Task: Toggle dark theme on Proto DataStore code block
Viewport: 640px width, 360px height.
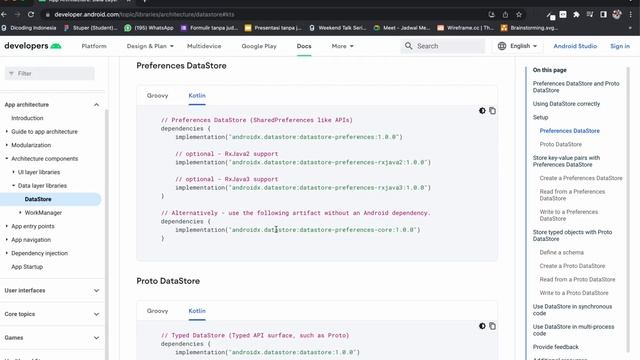Action: tap(482, 326)
